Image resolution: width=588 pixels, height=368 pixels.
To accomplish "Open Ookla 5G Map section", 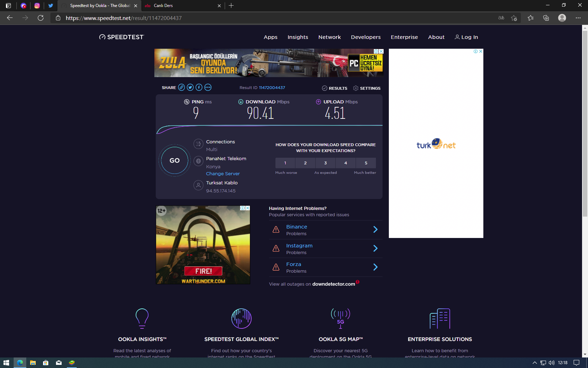I will pyautogui.click(x=341, y=339).
